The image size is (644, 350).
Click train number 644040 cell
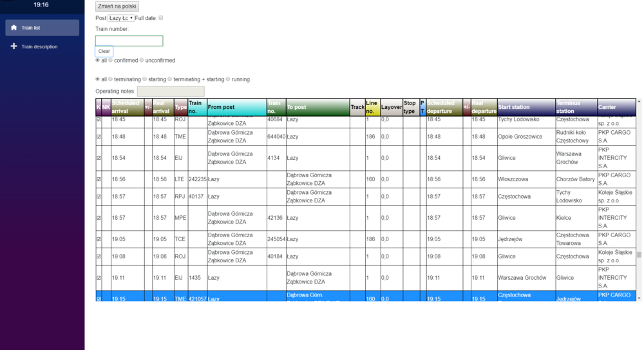click(x=276, y=137)
